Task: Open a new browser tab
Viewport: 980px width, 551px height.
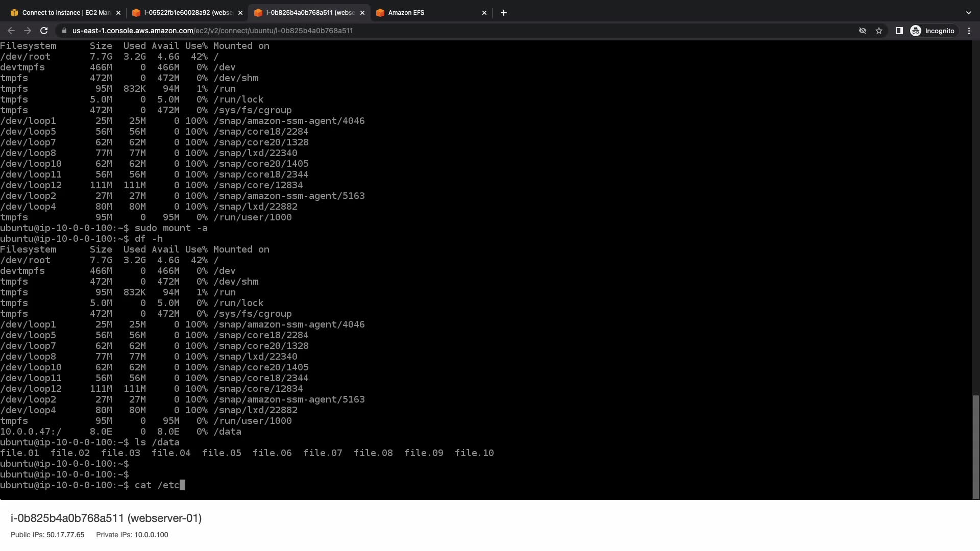Action: pyautogui.click(x=504, y=13)
